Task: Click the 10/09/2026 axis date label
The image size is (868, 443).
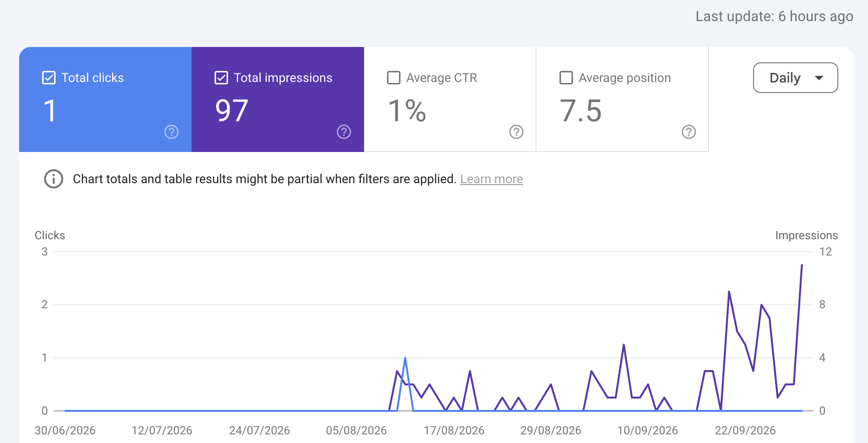Action: 648,431
